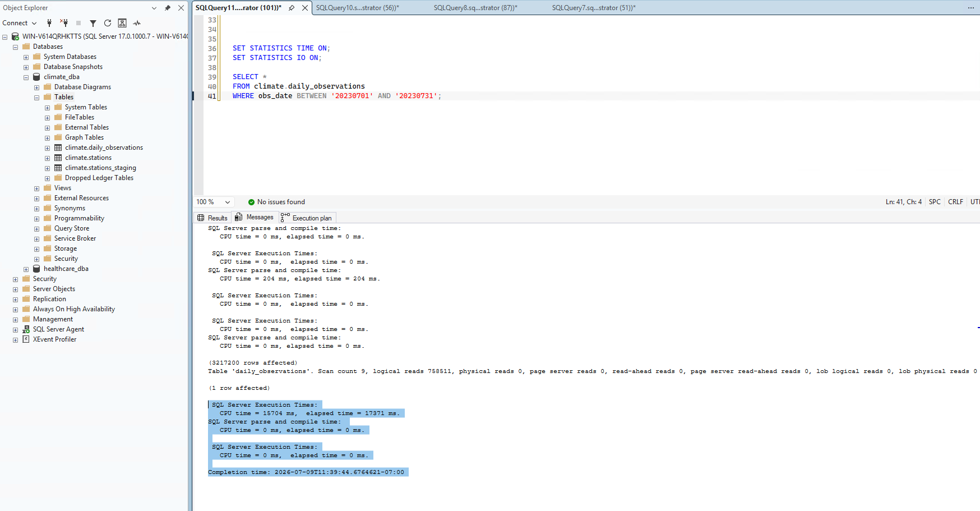Open the Messages tab
Image resolution: width=980 pixels, height=511 pixels.
tap(255, 217)
